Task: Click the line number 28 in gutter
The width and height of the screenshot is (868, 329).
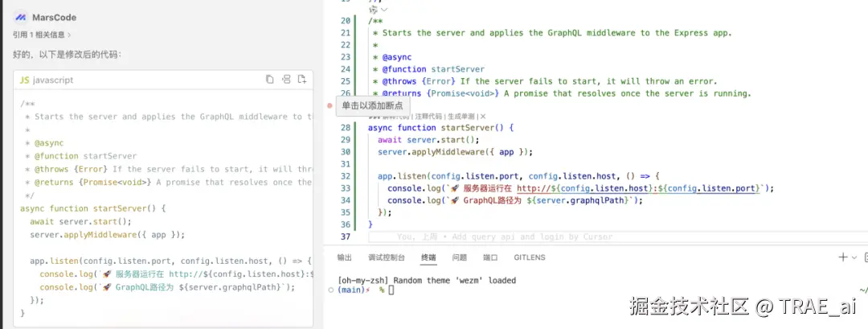Action: 346,127
